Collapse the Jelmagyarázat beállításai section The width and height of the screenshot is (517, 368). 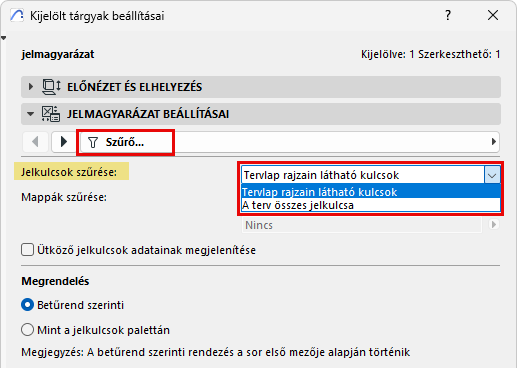click(x=31, y=114)
